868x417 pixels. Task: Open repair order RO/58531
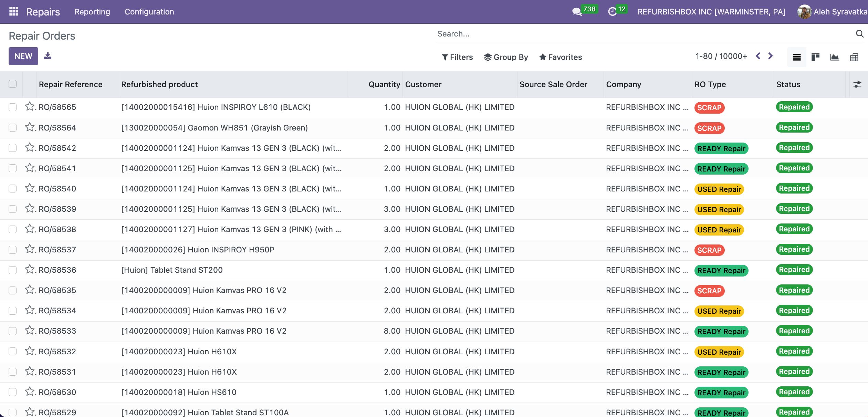(x=57, y=372)
